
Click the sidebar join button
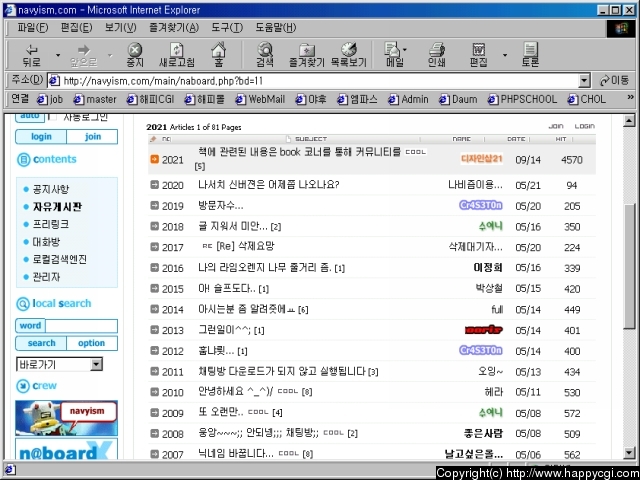(x=92, y=137)
